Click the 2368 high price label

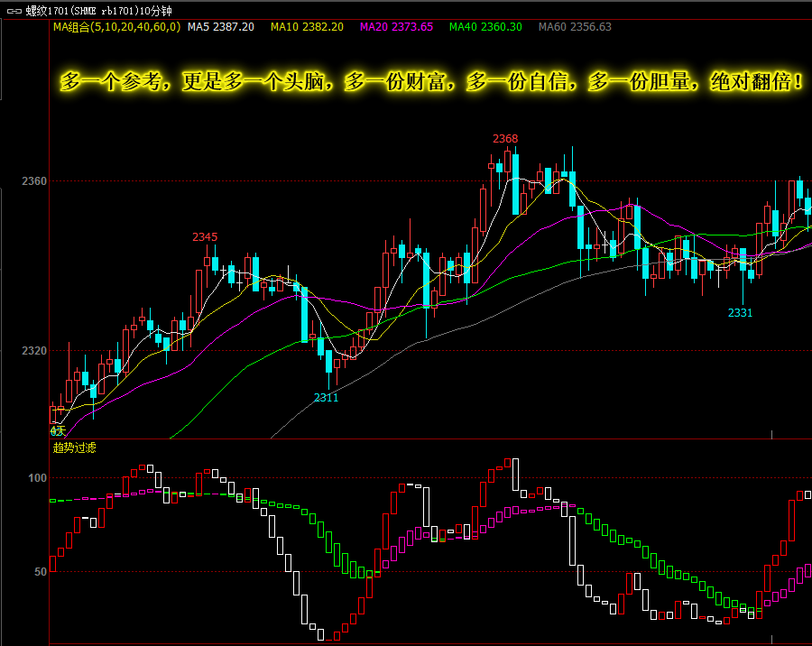tap(505, 139)
